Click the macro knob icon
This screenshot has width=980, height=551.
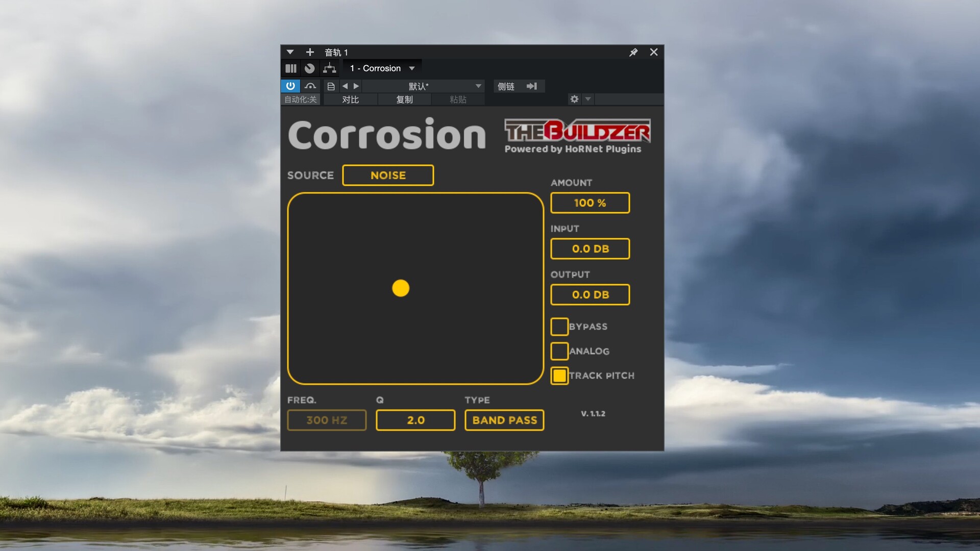(x=309, y=68)
